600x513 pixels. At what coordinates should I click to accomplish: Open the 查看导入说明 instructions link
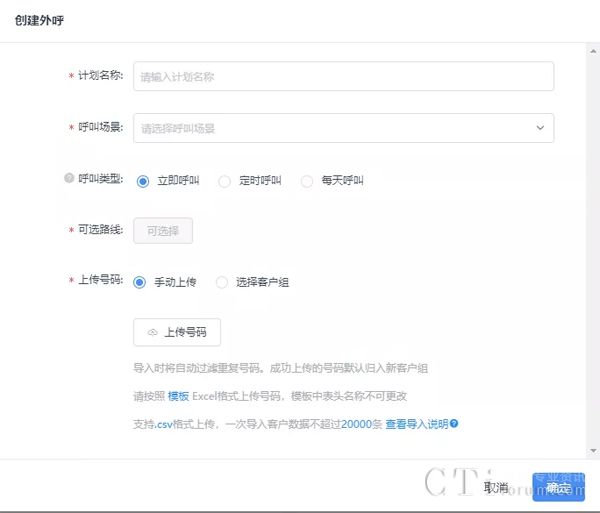[x=416, y=424]
